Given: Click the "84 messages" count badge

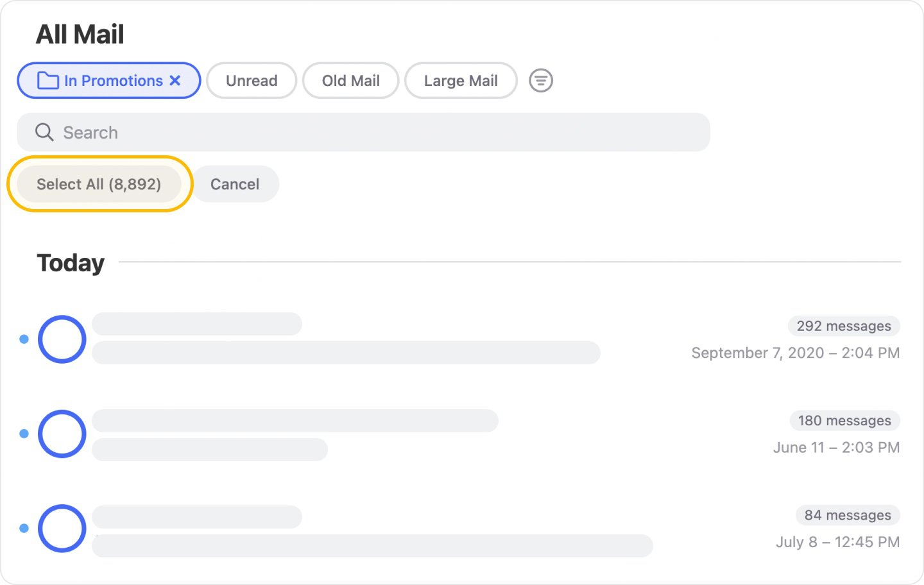Looking at the screenshot, I should coord(847,514).
